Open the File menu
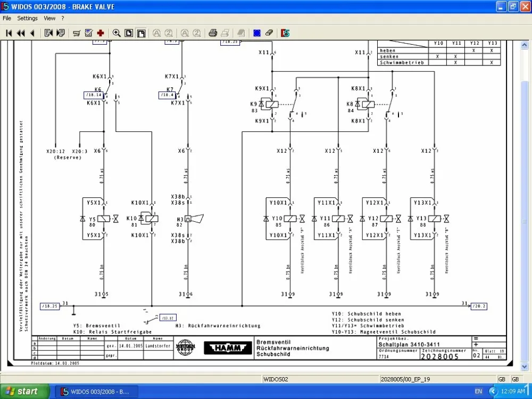Viewport: 532px width, 399px height. 7,18
